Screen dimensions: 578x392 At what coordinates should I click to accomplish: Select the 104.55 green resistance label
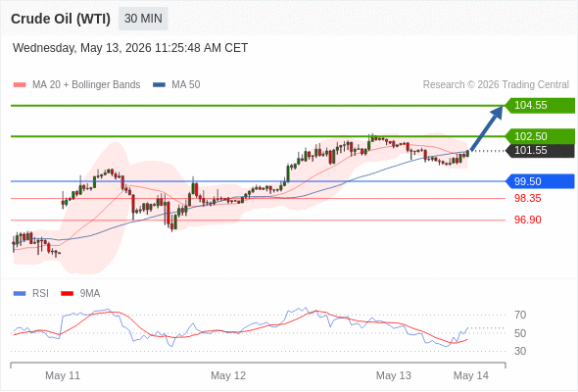pyautogui.click(x=540, y=105)
